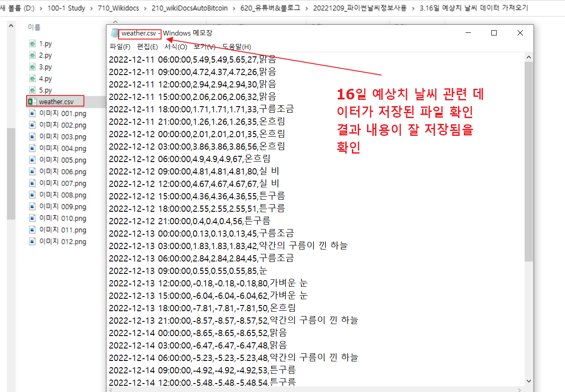565x392 pixels.
Task: Open the 보기(V) menu in Notepad
Action: click(205, 47)
